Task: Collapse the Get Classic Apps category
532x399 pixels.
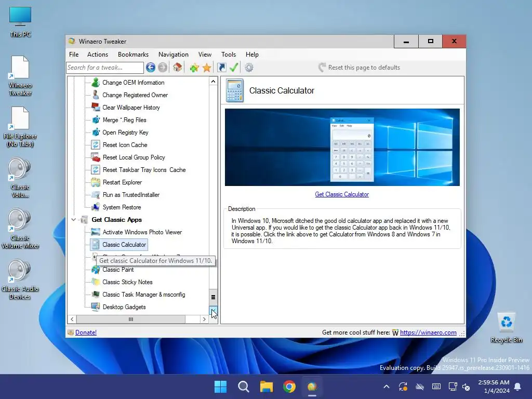Action: [x=73, y=220]
